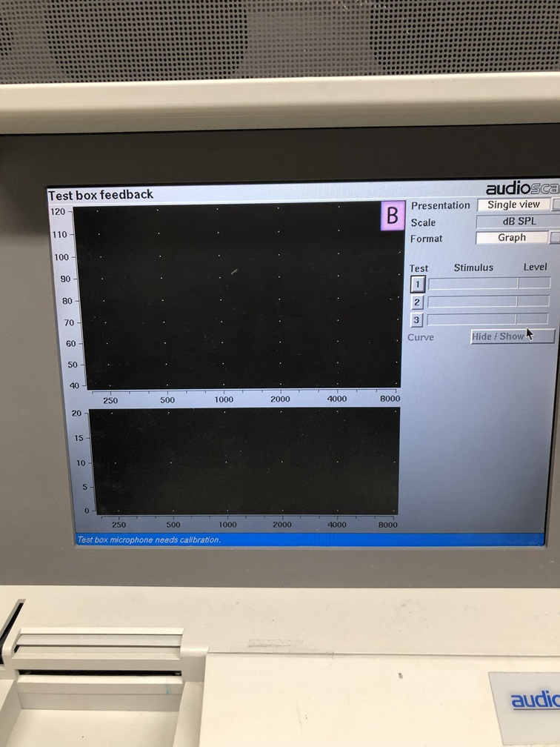Image resolution: width=560 pixels, height=747 pixels.
Task: Click the Scale dB SPL field
Action: [x=519, y=222]
